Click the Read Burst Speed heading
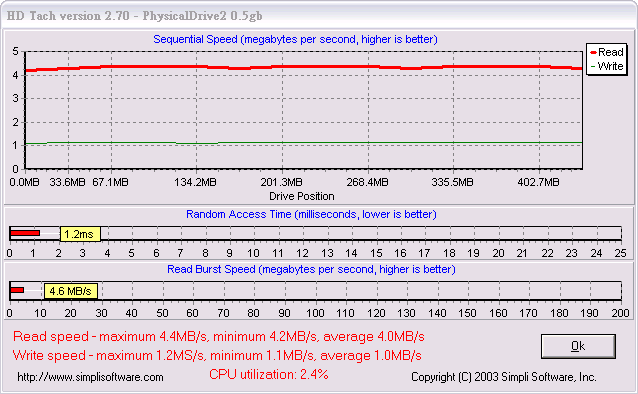The height and width of the screenshot is (394, 638). (311, 269)
